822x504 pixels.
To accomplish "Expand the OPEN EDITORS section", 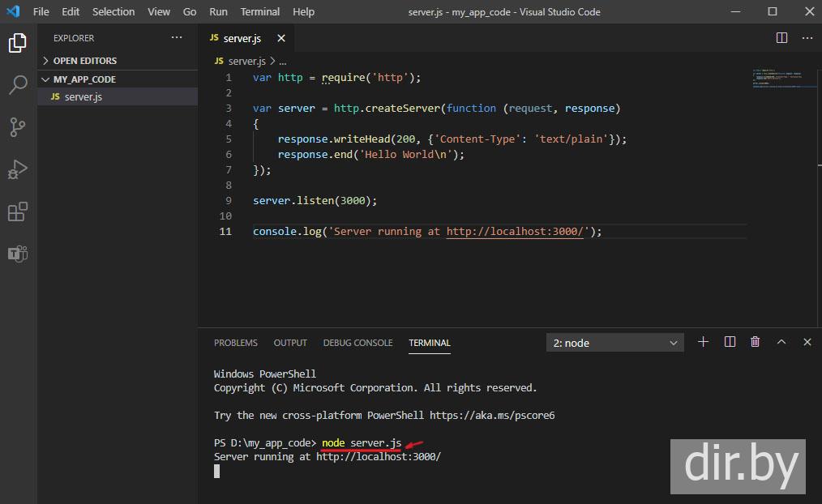I will pos(84,61).
